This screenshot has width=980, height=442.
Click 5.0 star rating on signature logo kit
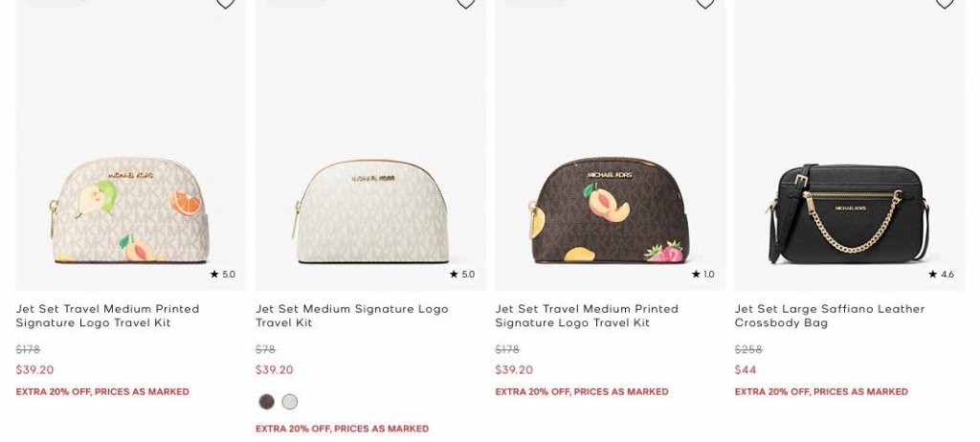pos(462,274)
